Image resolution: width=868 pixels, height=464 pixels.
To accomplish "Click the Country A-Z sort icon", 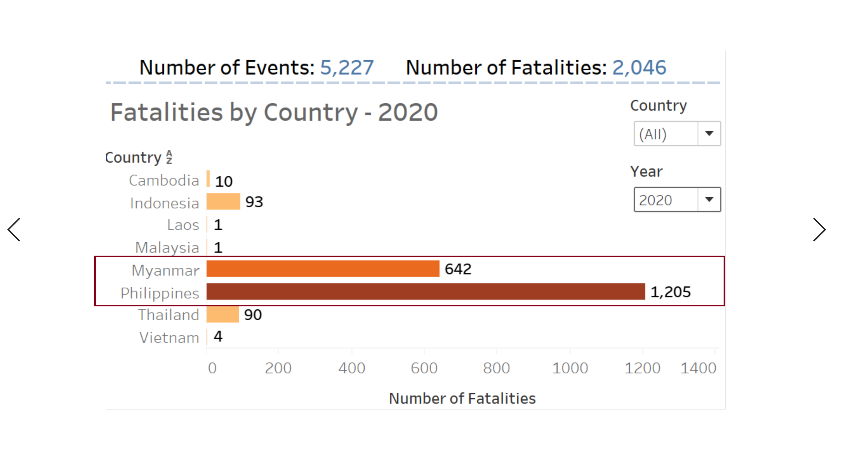I will 169,157.
